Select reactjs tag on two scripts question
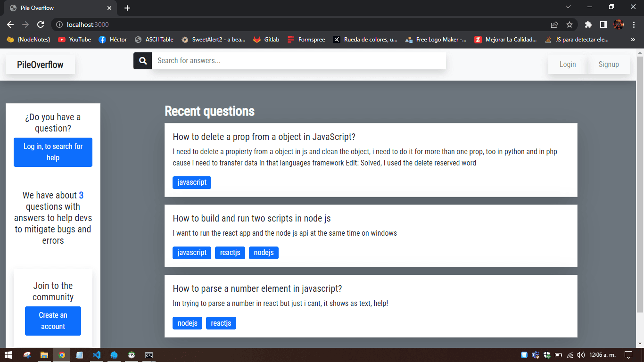The width and height of the screenshot is (644, 362). click(230, 253)
